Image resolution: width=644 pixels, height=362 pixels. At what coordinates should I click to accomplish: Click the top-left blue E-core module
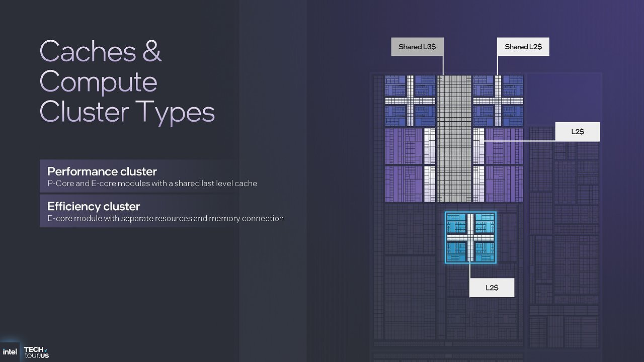(410, 101)
